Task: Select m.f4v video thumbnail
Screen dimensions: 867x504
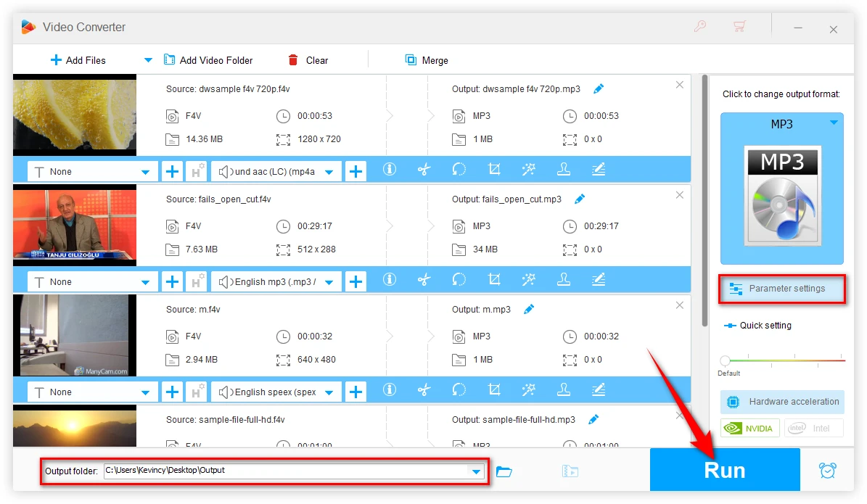Action: [75, 336]
